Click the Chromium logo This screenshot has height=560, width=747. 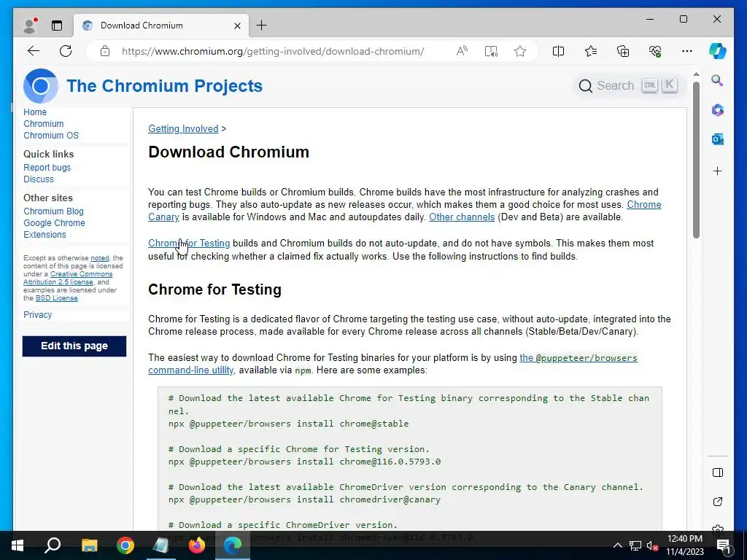tap(41, 86)
